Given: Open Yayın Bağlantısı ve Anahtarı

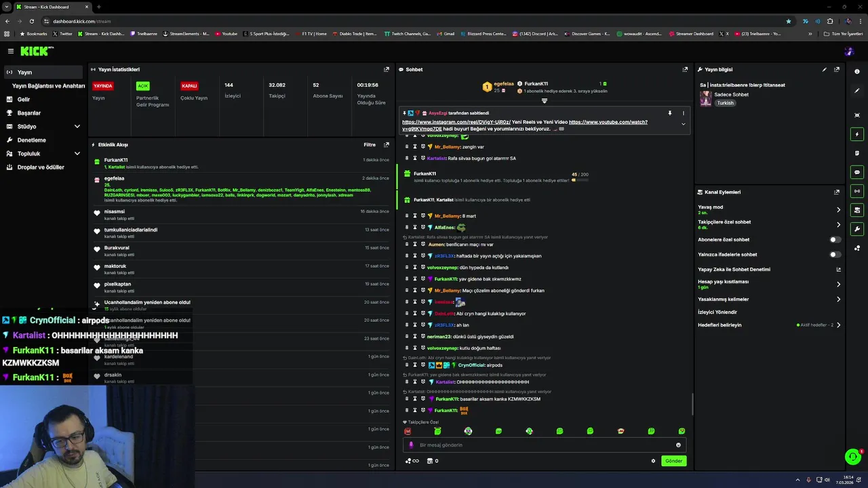Looking at the screenshot, I should pyautogui.click(x=48, y=86).
